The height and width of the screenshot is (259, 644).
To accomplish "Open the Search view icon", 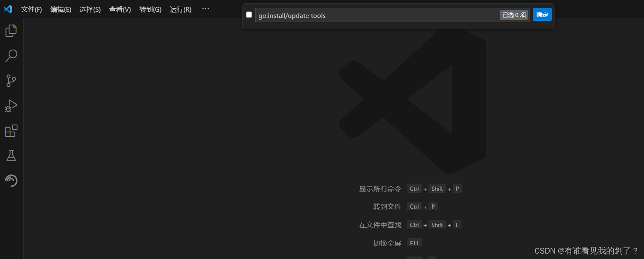I will pos(11,56).
